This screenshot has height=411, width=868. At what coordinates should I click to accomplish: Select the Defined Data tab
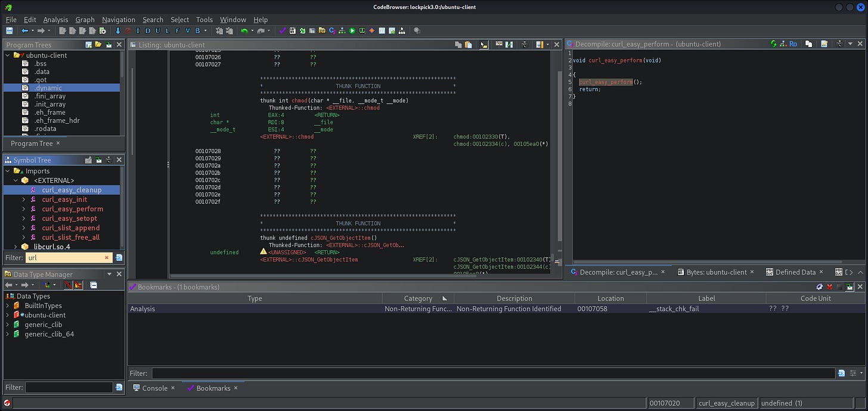tap(795, 272)
